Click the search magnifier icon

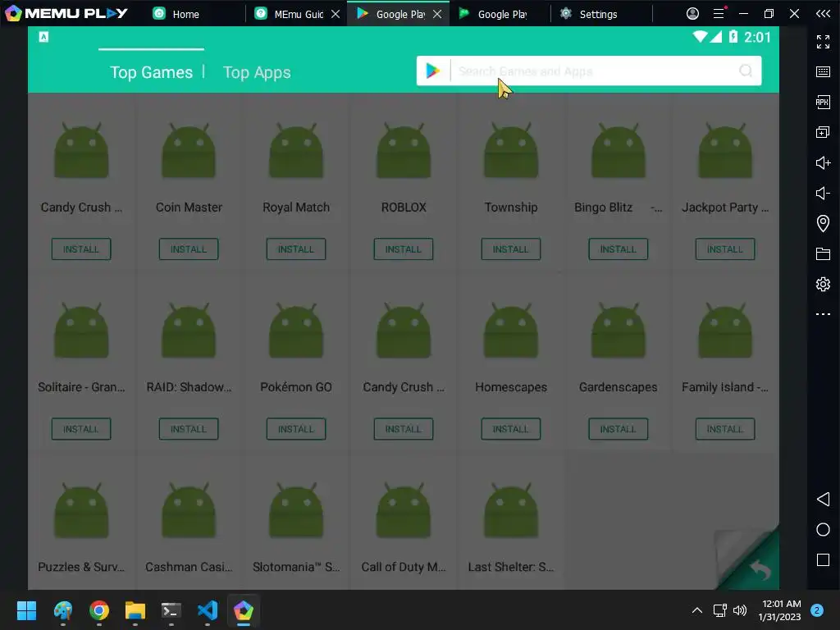point(745,71)
